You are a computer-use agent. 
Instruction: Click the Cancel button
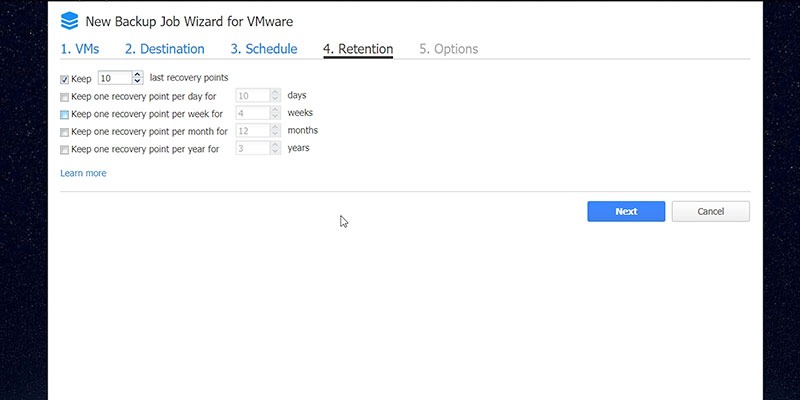(711, 211)
